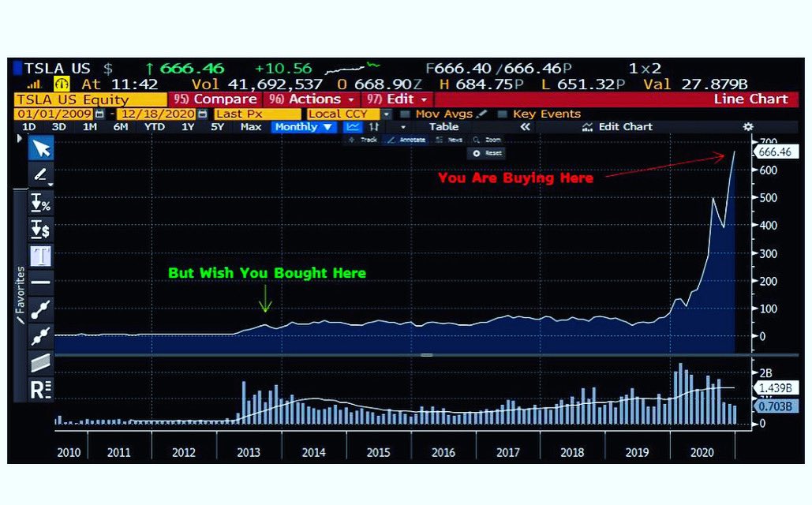Edit the TSLA US Equity field
The height and width of the screenshot is (505, 812).
(90, 99)
